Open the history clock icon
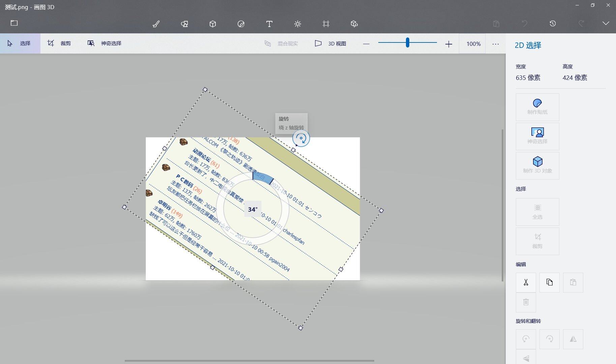This screenshot has height=364, width=616. [553, 24]
